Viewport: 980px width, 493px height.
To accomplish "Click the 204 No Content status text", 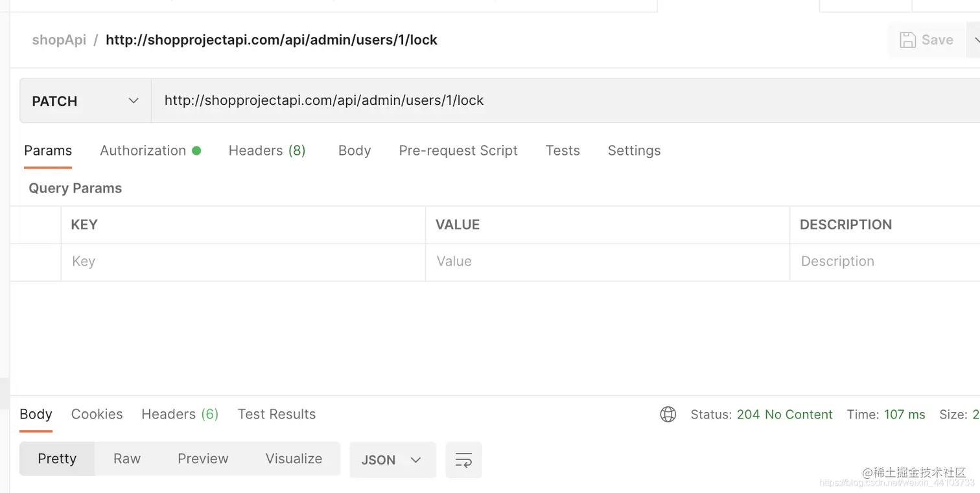I will point(784,415).
